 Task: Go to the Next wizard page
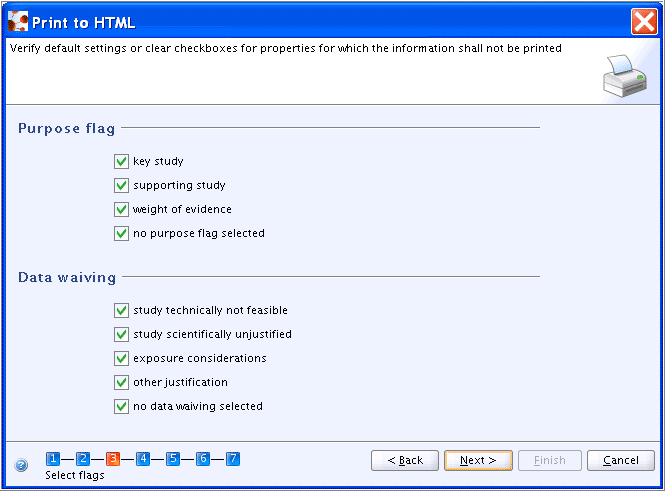(478, 460)
